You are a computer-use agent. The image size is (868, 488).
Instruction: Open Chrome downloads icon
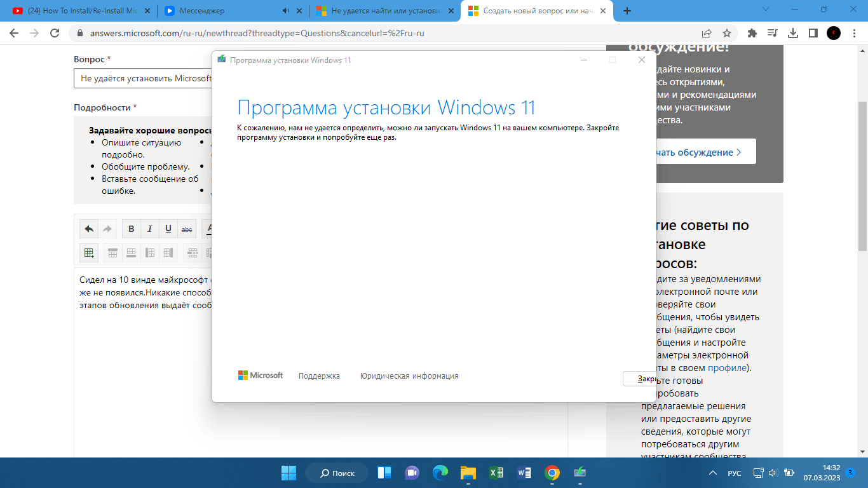[x=793, y=33]
